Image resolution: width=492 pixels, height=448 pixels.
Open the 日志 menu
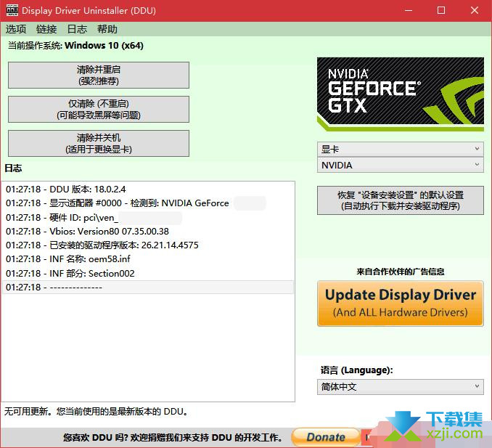(x=77, y=29)
